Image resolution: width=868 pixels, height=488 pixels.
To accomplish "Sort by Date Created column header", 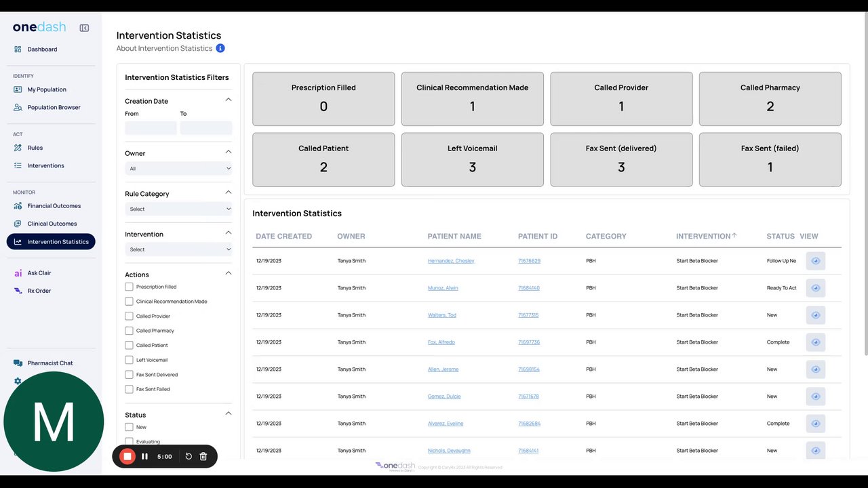I will tap(283, 237).
